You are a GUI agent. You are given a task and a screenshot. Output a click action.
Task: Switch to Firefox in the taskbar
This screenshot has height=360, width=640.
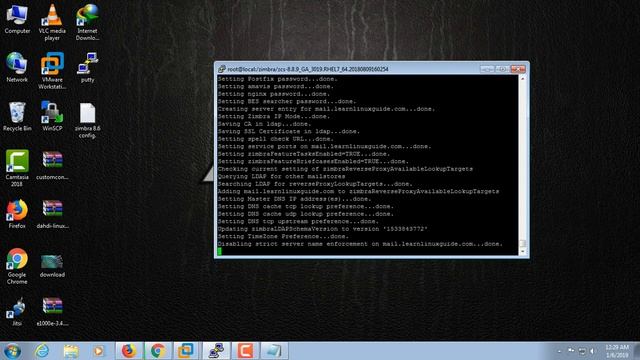[129, 351]
